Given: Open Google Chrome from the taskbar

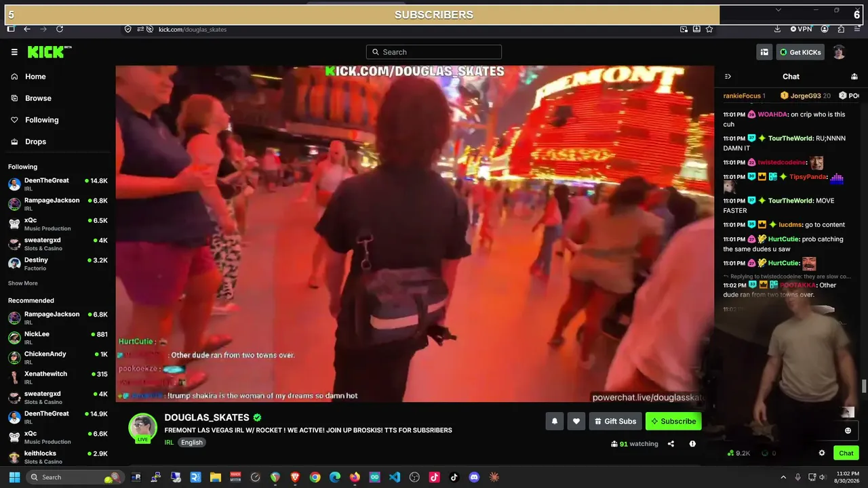Looking at the screenshot, I should click(x=315, y=477).
